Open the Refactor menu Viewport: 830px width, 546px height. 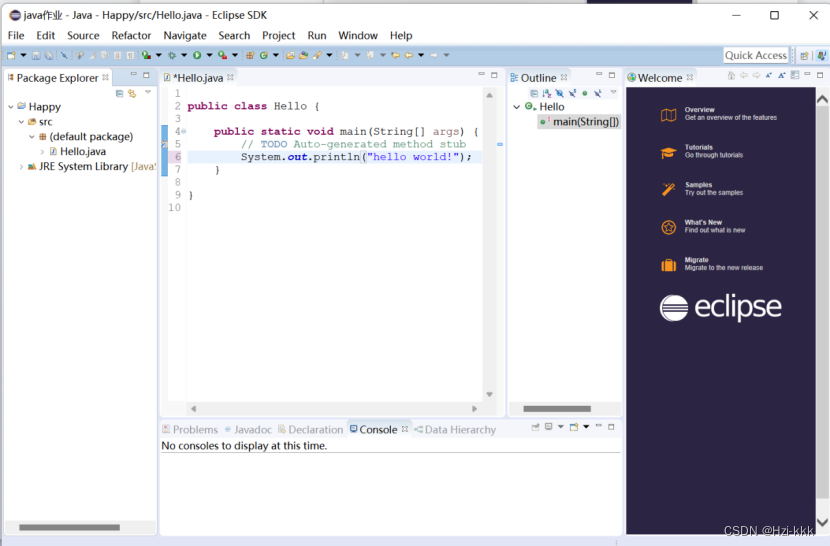coord(131,35)
